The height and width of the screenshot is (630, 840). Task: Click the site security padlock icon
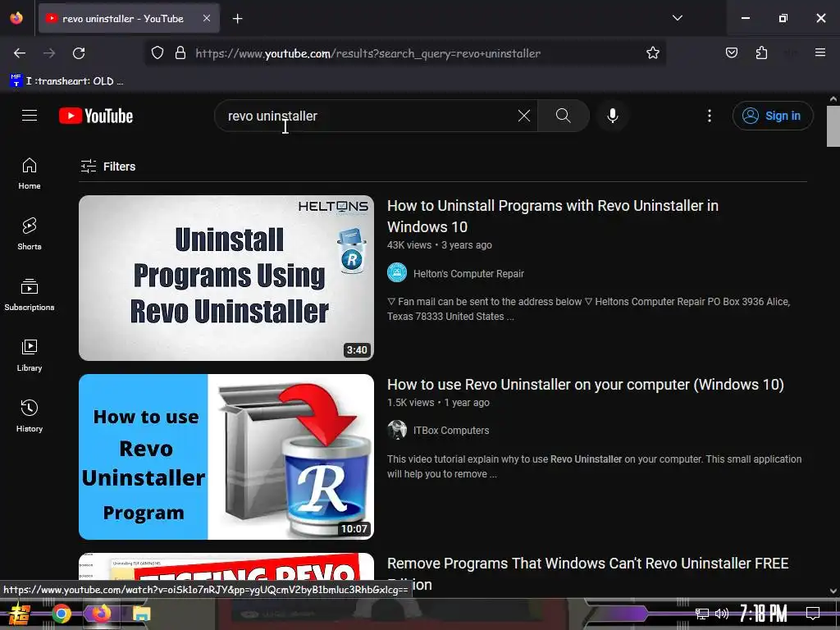pyautogui.click(x=180, y=53)
